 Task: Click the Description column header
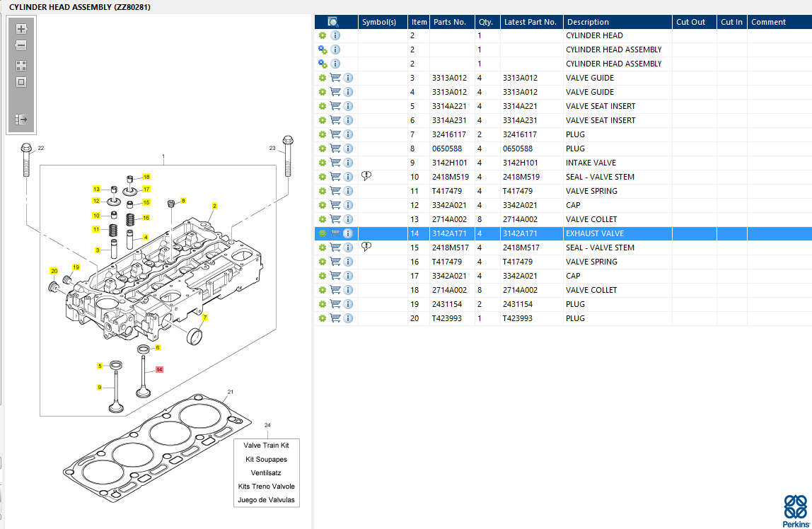588,22
